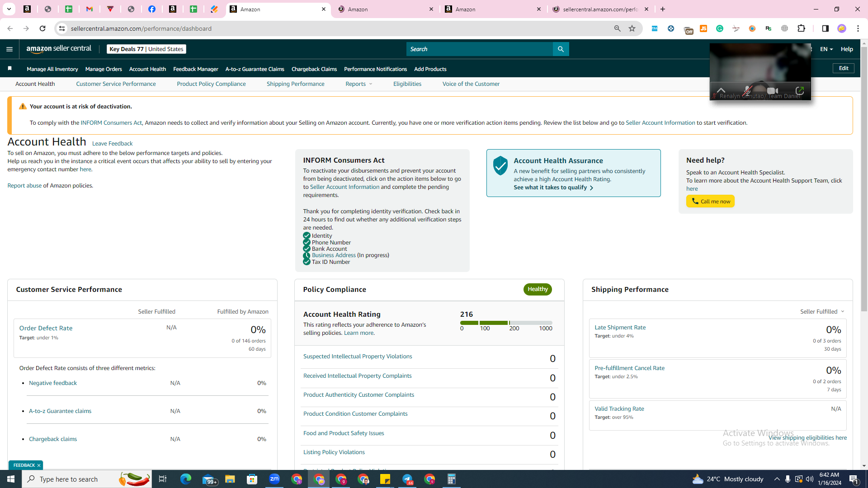Launch Microsoft Edge from the taskbar
The height and width of the screenshot is (488, 868).
coord(185,479)
